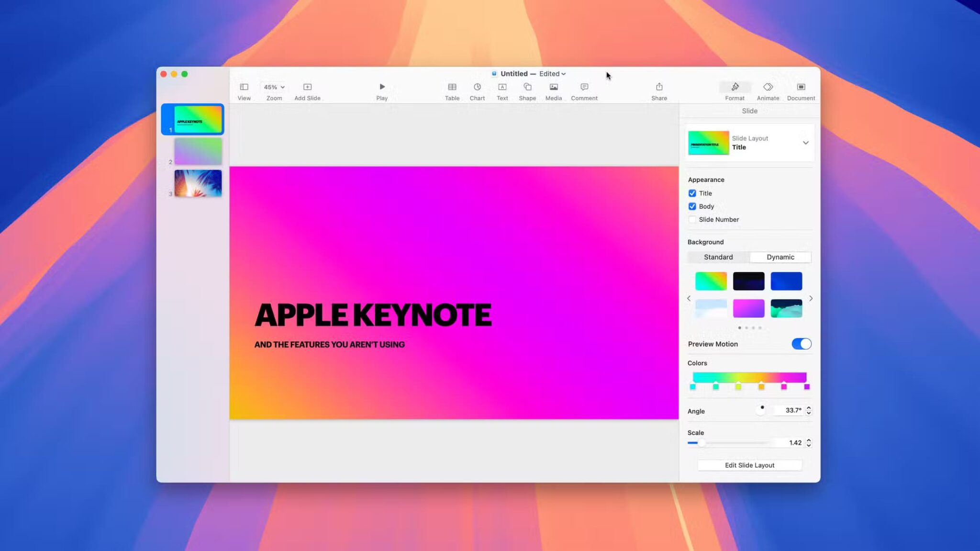Expand background theme carousel arrow
Viewport: 980px width, 551px height.
(811, 298)
